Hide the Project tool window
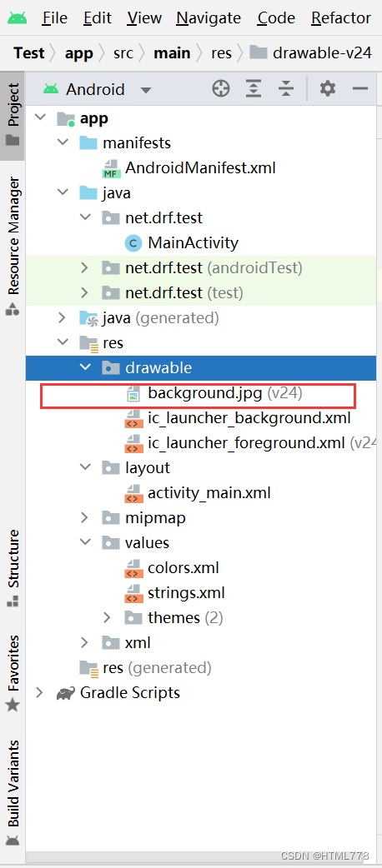Viewport: 382px width, 868px height. point(360,88)
